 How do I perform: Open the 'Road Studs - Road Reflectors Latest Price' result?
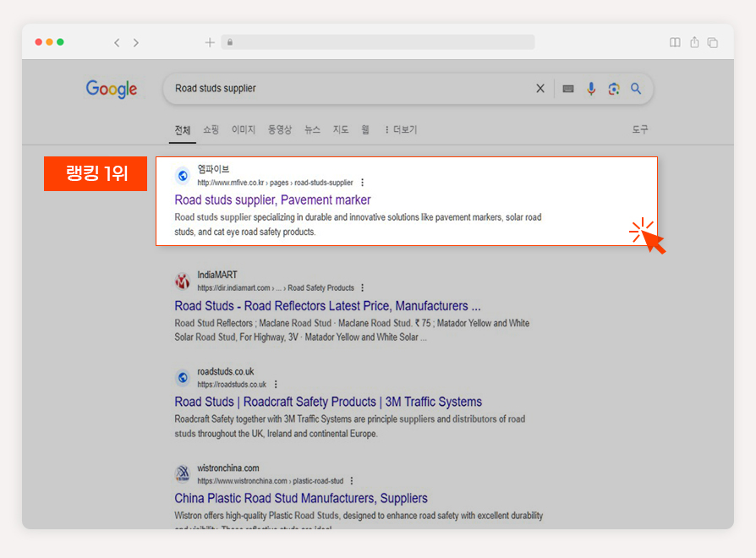coord(327,306)
